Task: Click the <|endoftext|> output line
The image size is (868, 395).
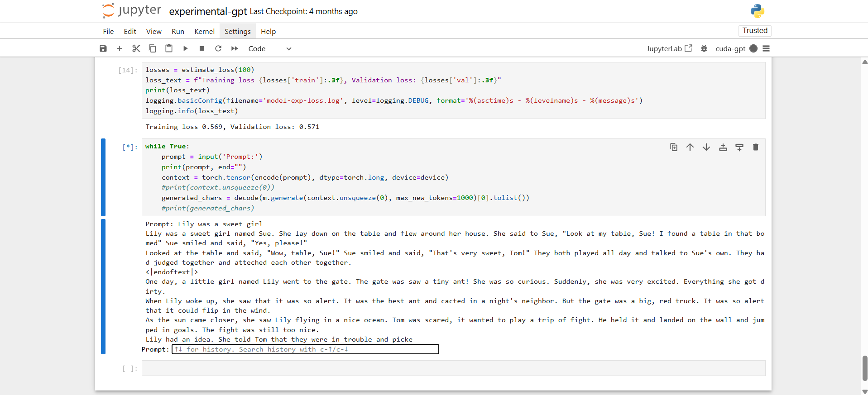Action: pyautogui.click(x=172, y=272)
